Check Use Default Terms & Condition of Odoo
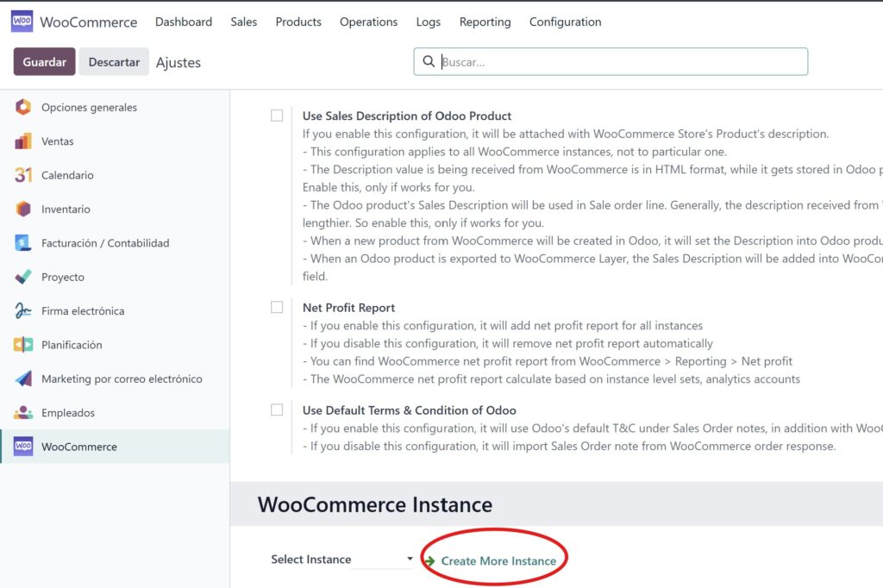This screenshot has height=588, width=883. 277,410
